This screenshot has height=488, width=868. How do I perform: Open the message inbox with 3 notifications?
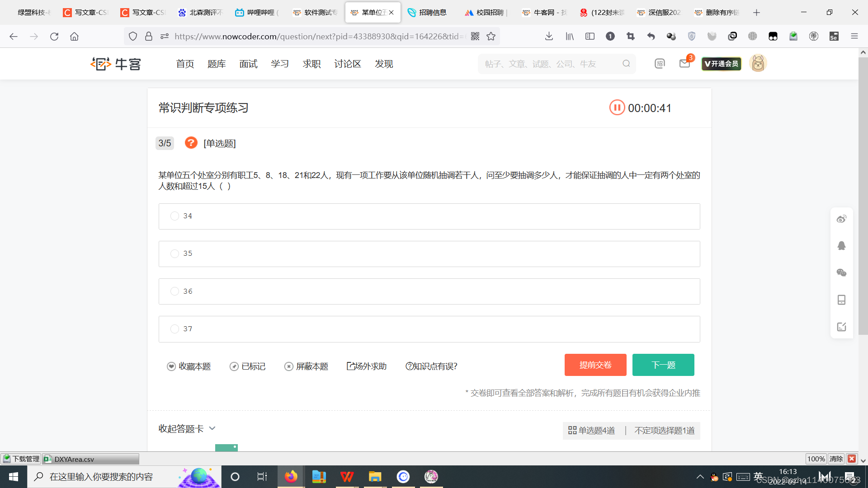[684, 64]
